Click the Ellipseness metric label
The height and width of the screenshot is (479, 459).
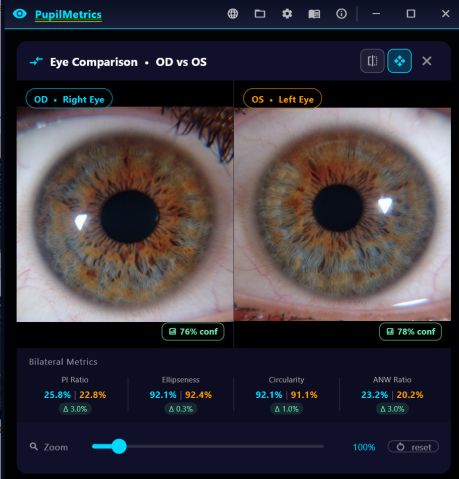(181, 380)
